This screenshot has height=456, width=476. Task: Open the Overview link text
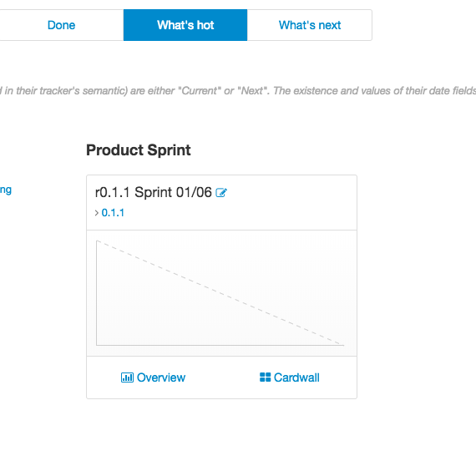click(161, 377)
